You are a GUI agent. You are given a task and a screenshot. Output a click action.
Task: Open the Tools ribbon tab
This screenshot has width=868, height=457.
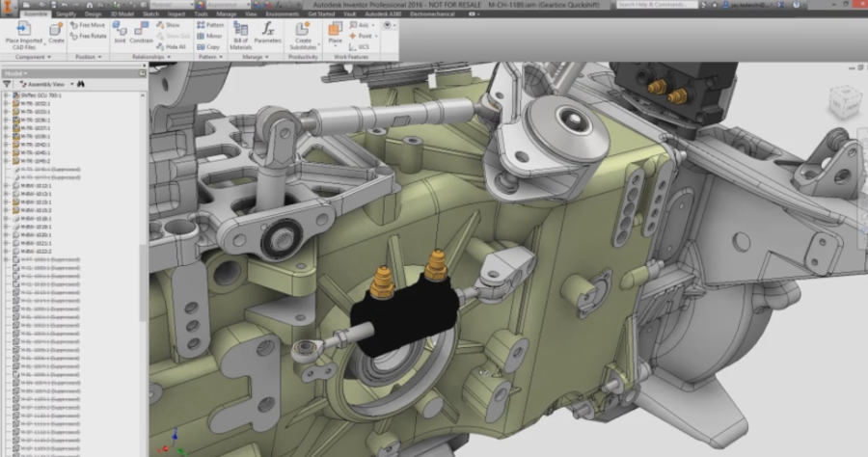pyautogui.click(x=201, y=13)
